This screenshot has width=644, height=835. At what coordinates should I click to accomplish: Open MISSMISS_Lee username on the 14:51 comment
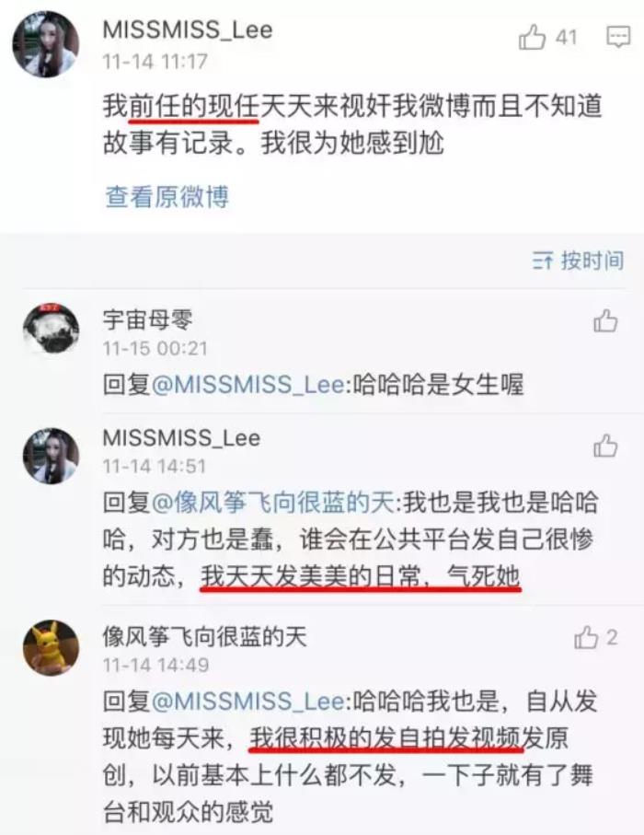click(181, 437)
